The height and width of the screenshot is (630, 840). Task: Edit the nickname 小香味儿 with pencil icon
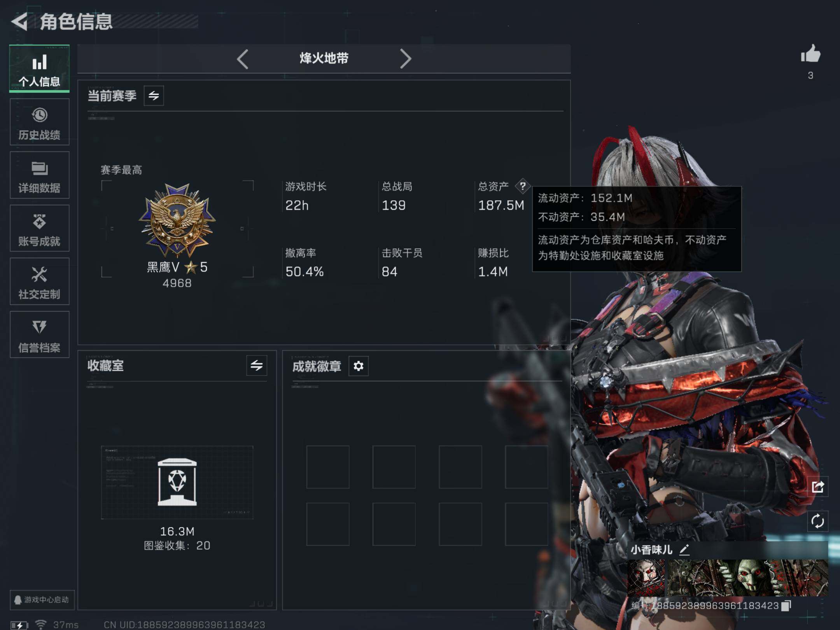click(x=684, y=549)
